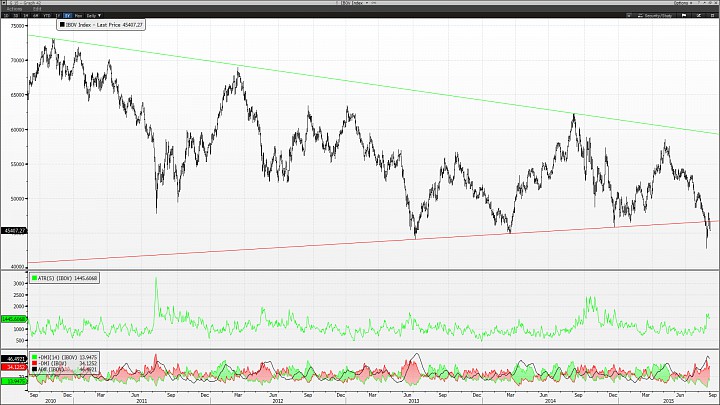Switch chart range to YTD
This screenshot has width=720, height=405.
tap(47, 16)
